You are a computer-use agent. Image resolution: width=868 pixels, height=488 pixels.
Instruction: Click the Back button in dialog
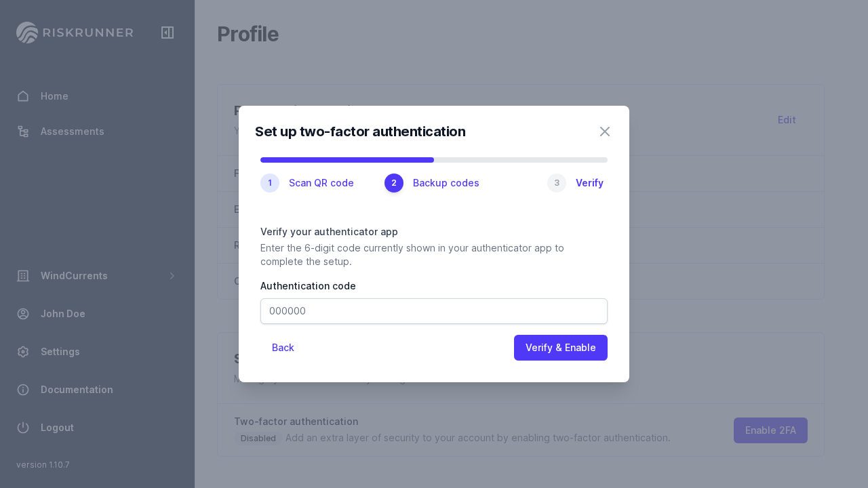click(x=283, y=348)
